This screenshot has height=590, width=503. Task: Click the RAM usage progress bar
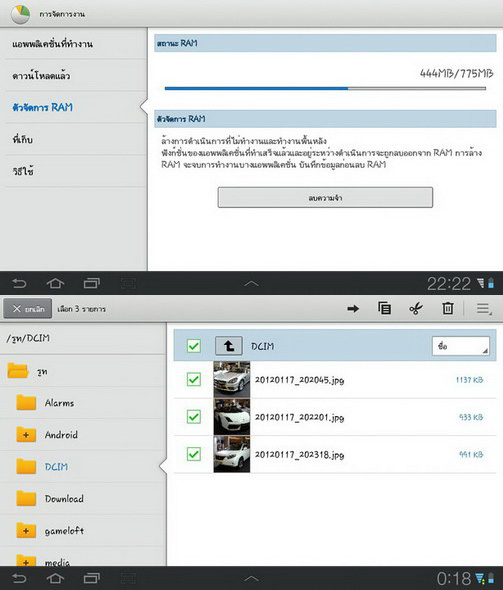325,88
